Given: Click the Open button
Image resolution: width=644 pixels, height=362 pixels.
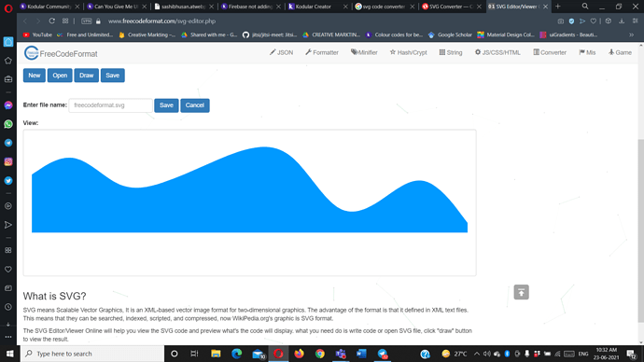Looking at the screenshot, I should 60,76.
